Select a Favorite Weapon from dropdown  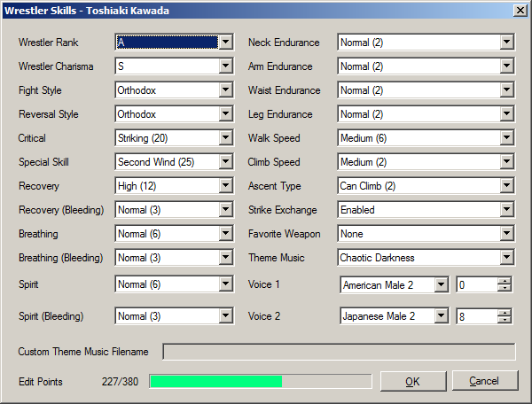[506, 234]
